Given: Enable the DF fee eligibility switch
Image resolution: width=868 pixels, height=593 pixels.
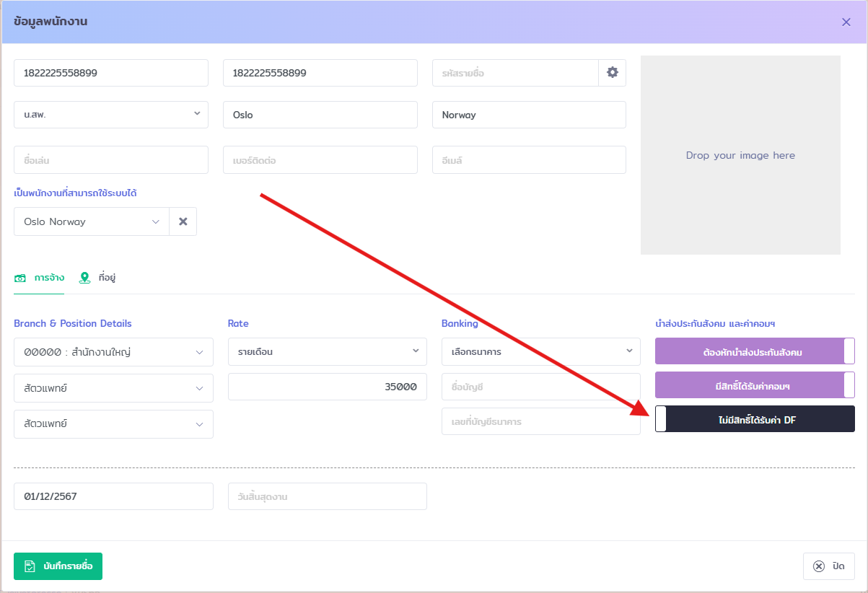Looking at the screenshot, I should coord(755,419).
